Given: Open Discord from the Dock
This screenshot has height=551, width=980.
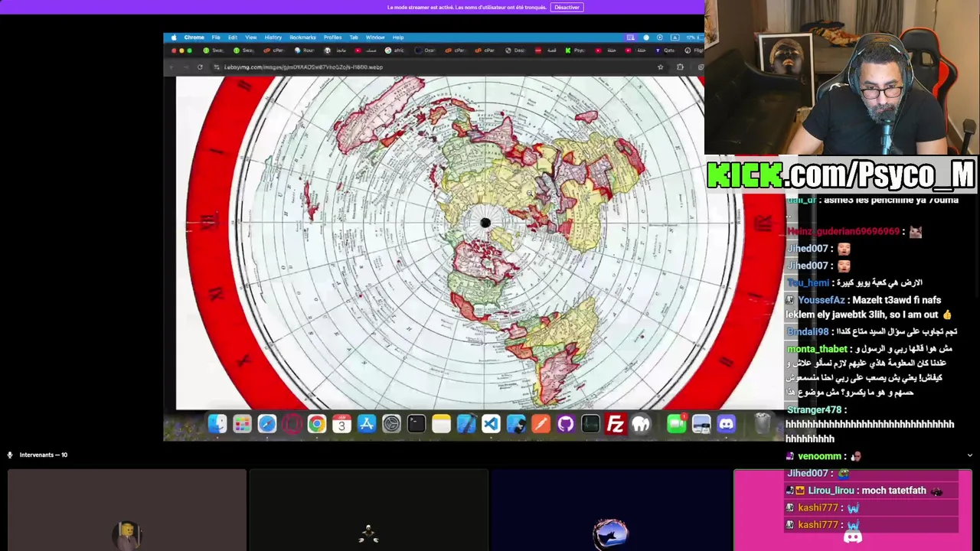Looking at the screenshot, I should click(727, 424).
